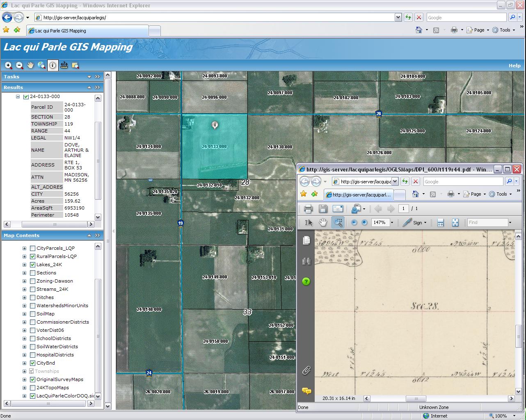Select the Zoom In map tool
This screenshot has width=526, height=420.
coord(8,65)
